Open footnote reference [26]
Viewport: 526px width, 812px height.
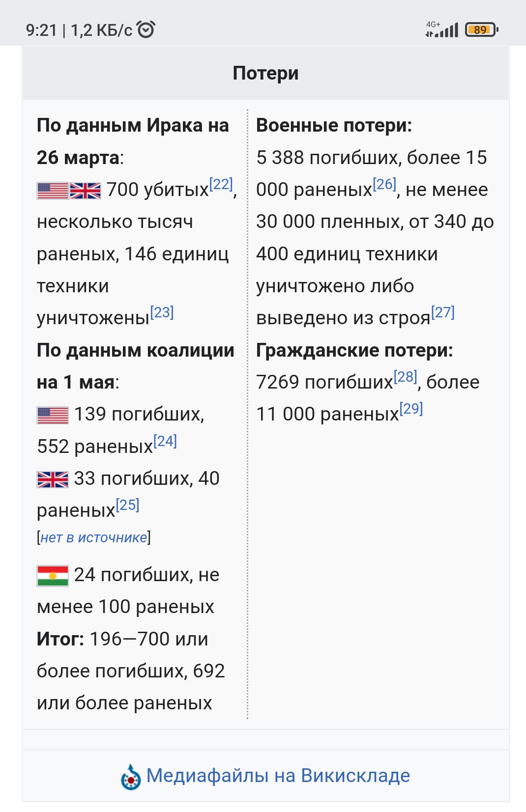[384, 184]
